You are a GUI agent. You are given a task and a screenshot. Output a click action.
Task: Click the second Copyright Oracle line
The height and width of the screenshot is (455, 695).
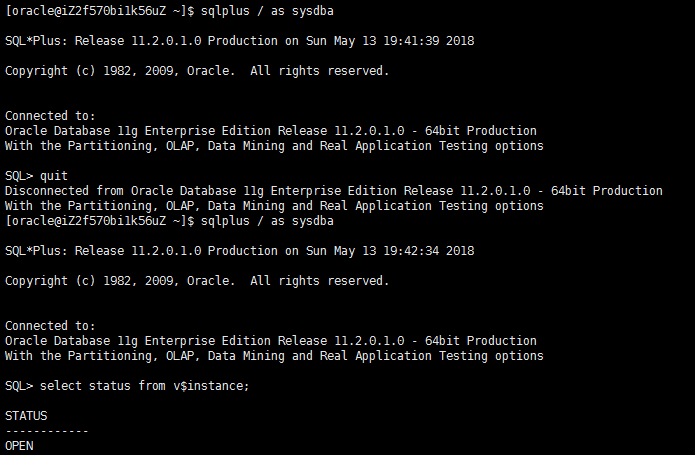pos(197,281)
